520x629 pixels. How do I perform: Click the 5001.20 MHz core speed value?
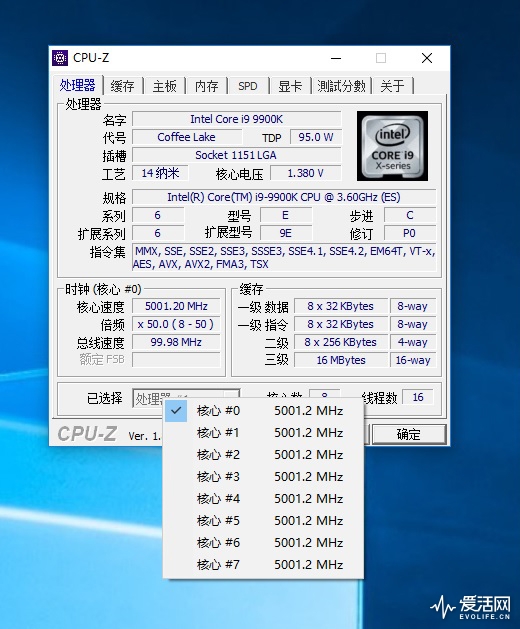point(176,306)
